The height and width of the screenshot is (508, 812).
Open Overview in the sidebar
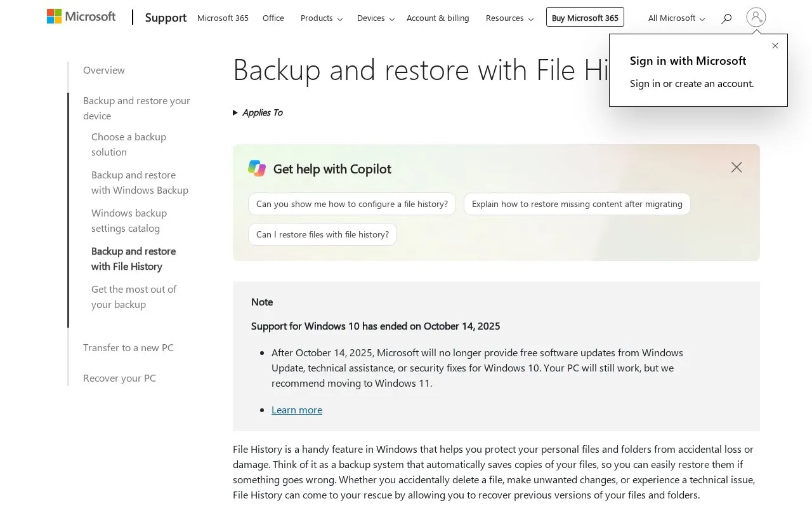(x=104, y=70)
